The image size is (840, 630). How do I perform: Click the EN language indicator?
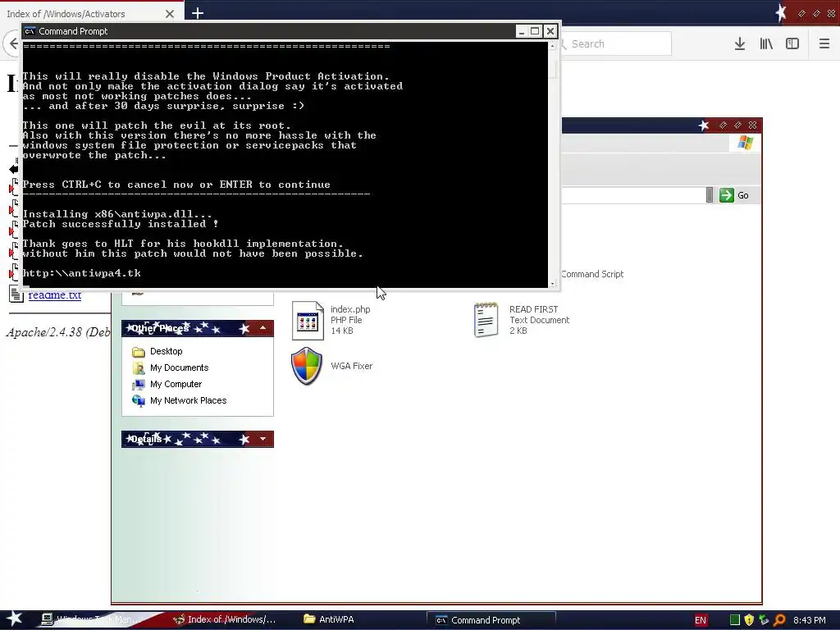point(701,620)
